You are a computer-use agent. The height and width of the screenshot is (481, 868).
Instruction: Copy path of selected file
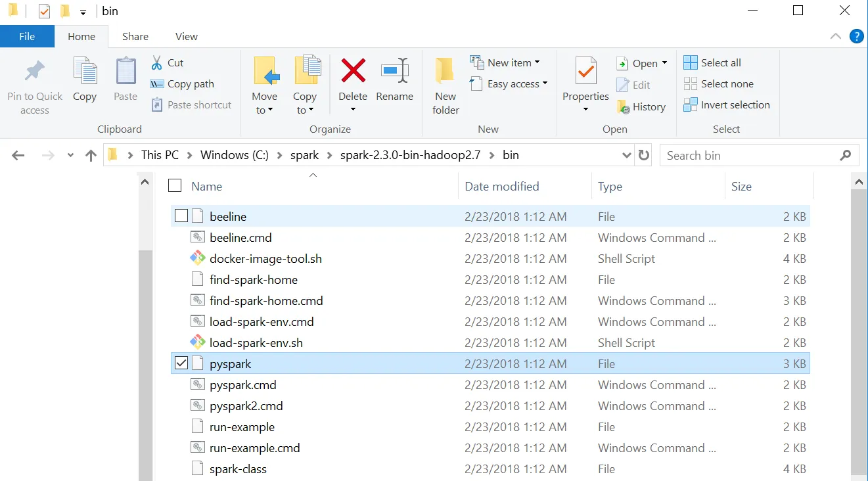click(182, 84)
